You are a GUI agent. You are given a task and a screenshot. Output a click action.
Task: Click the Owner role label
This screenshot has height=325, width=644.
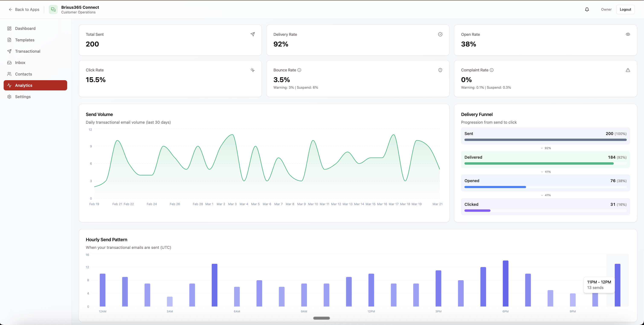coord(606,10)
